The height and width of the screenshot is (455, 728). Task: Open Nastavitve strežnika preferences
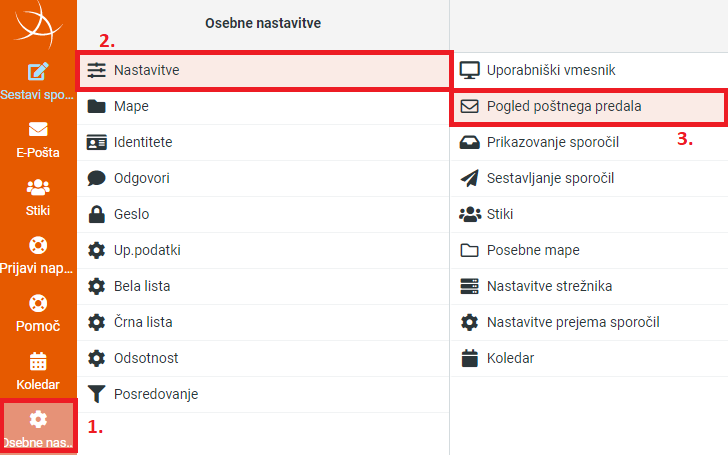(x=589, y=286)
